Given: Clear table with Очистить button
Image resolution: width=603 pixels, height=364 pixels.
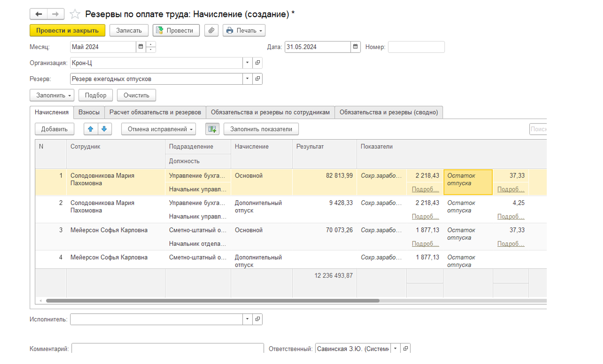Looking at the screenshot, I should coord(137,95).
